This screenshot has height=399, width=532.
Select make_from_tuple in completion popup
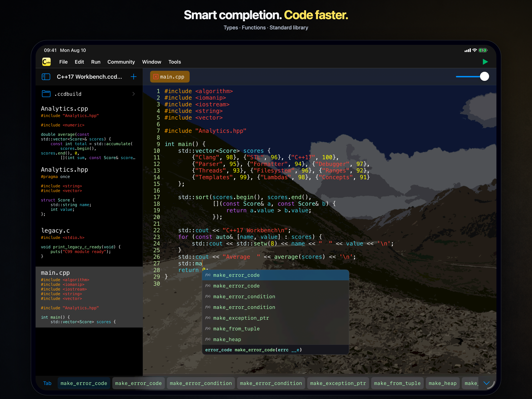tap(275, 328)
